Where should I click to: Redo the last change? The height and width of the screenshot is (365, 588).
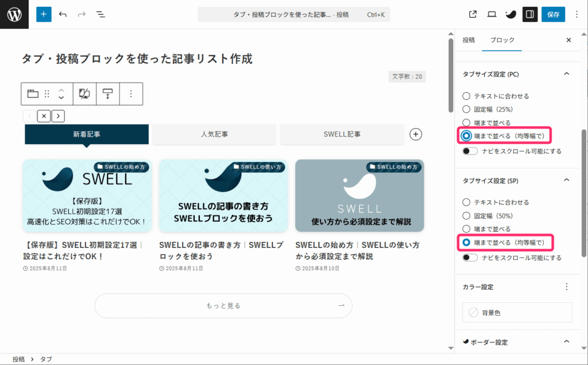[x=82, y=14]
